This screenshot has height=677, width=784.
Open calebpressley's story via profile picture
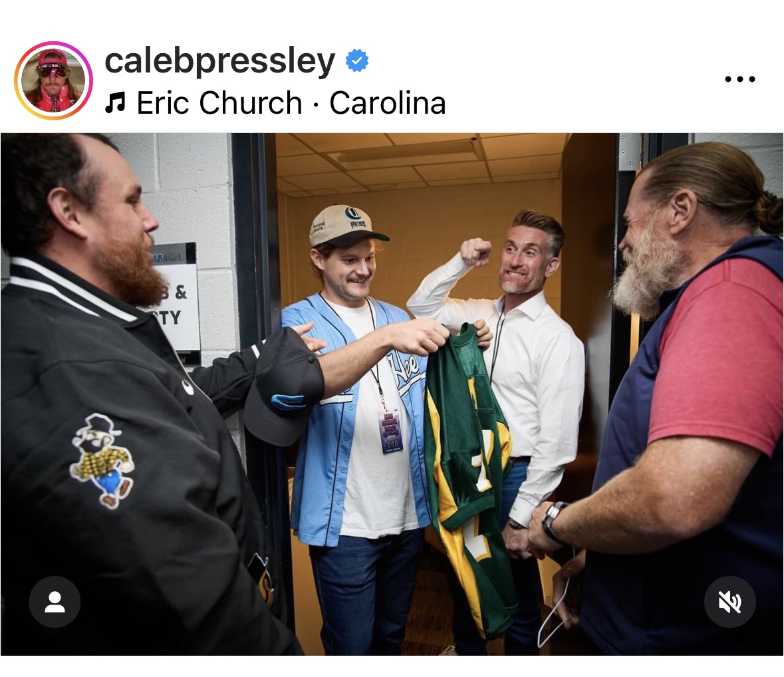coord(53,80)
